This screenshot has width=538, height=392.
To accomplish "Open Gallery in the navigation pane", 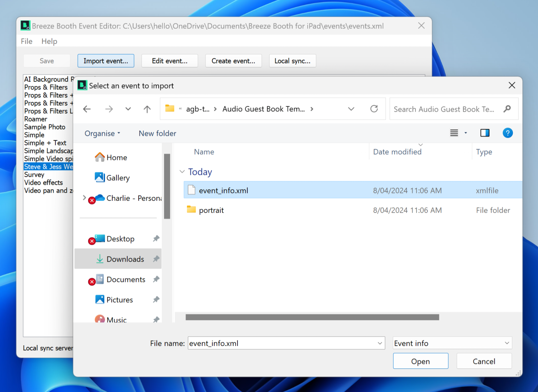I will point(118,178).
